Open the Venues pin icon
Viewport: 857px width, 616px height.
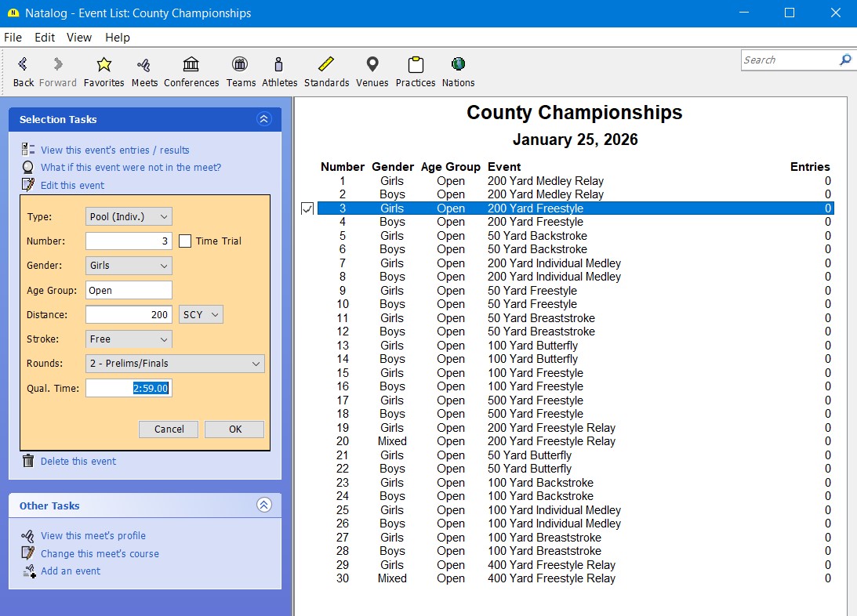point(372,65)
